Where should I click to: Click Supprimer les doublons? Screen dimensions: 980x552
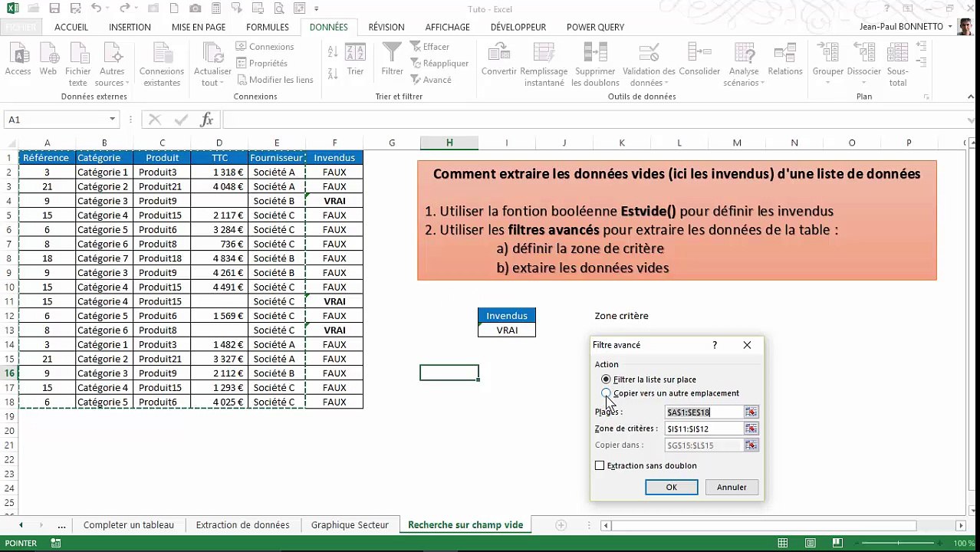click(595, 64)
